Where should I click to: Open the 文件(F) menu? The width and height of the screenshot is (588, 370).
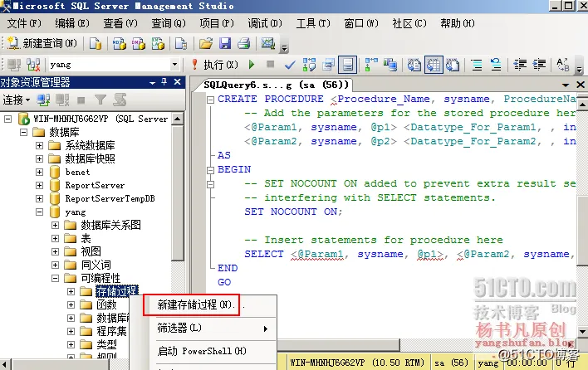(24, 23)
